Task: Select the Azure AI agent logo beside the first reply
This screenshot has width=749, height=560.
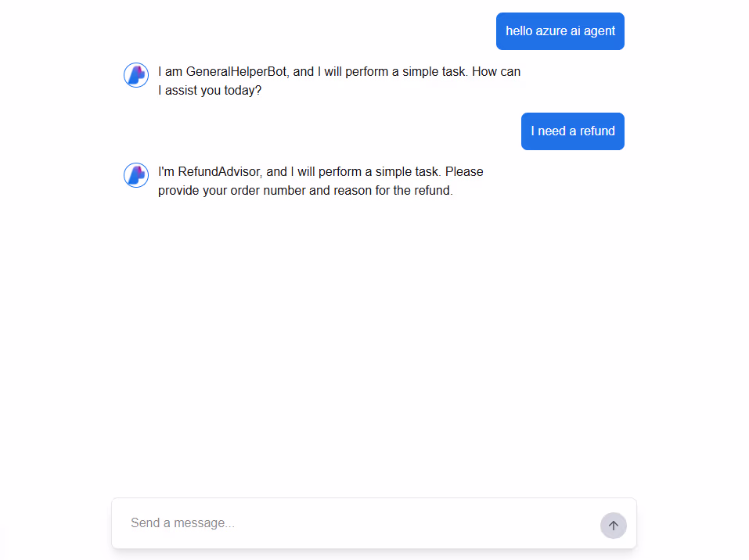Action: (135, 74)
